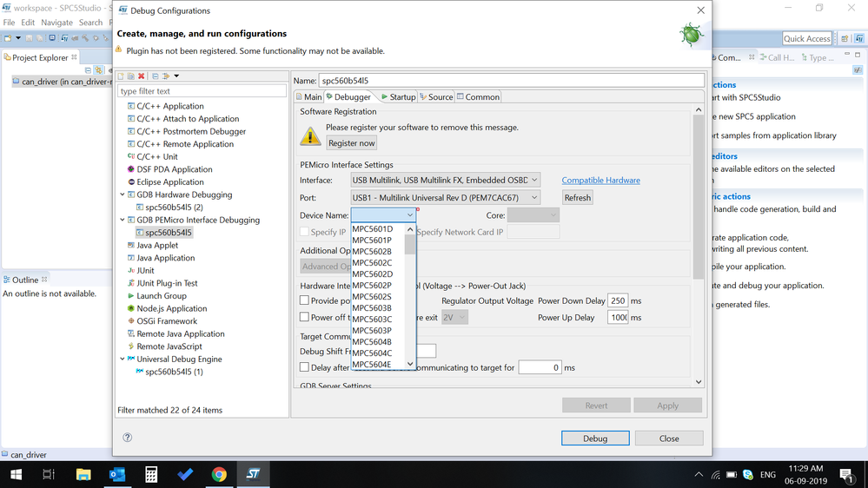Move the device list scrollbar thumb

tap(410, 244)
